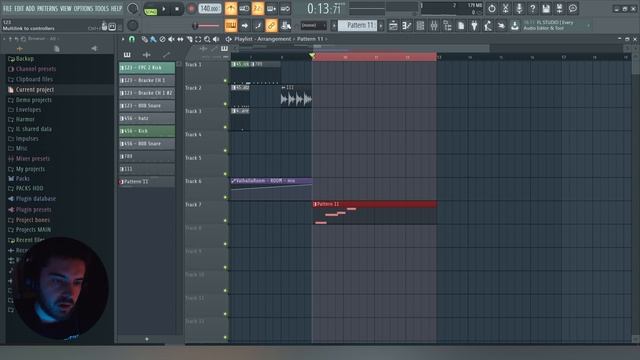The width and height of the screenshot is (640, 360).
Task: Open the ADD menu
Action: tap(31, 9)
